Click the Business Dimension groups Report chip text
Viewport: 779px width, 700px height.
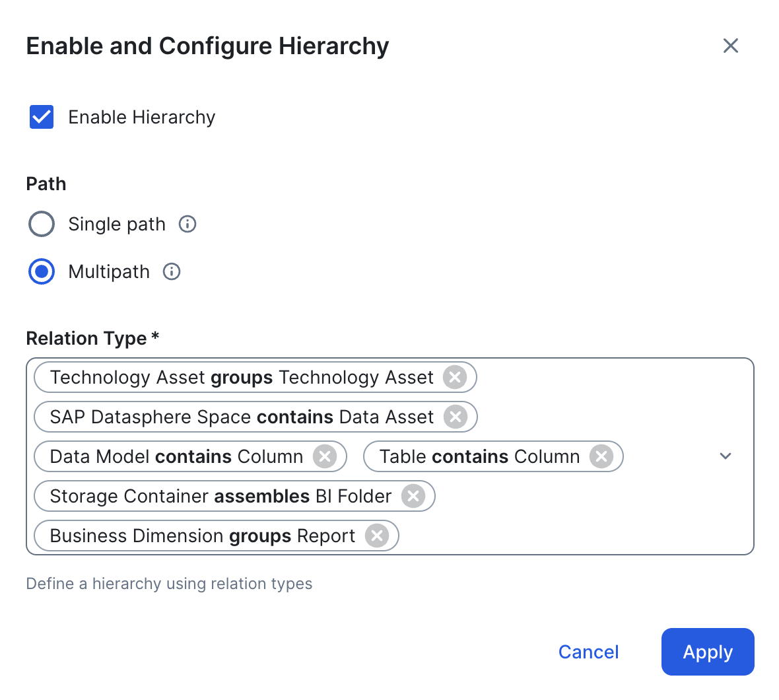coord(202,536)
